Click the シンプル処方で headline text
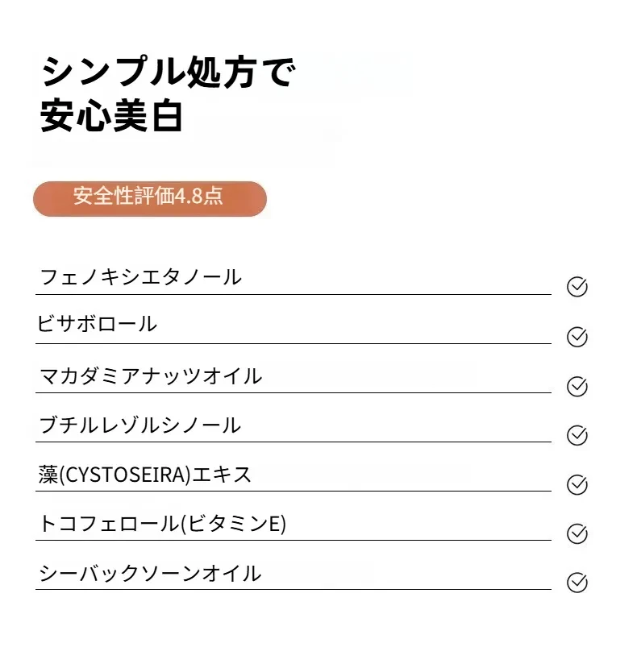Image resolution: width=637 pixels, height=672 pixels. 169,72
